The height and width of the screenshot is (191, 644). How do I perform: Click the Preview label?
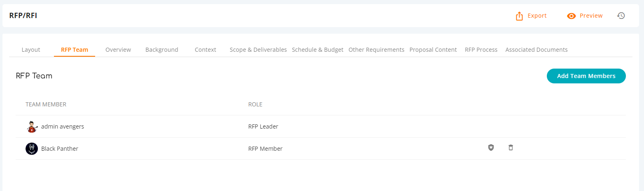[x=591, y=16]
